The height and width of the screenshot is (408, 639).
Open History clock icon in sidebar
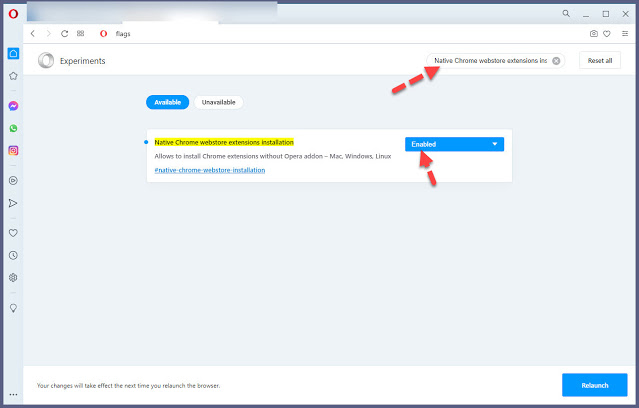click(x=13, y=255)
